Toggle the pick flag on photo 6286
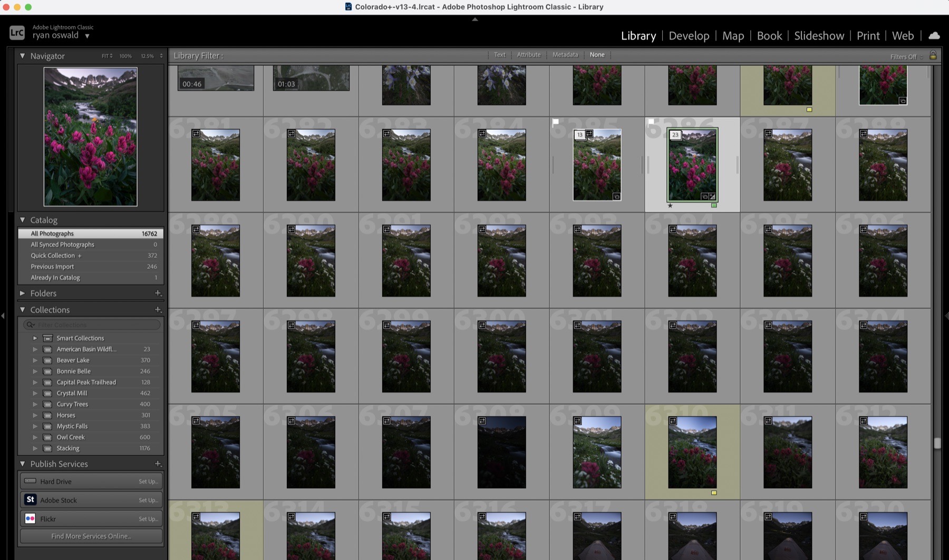The image size is (949, 560). tap(651, 122)
